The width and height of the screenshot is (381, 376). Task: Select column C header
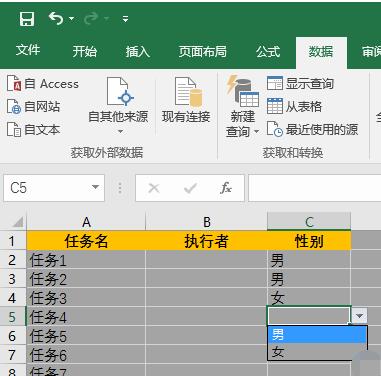[x=309, y=222]
